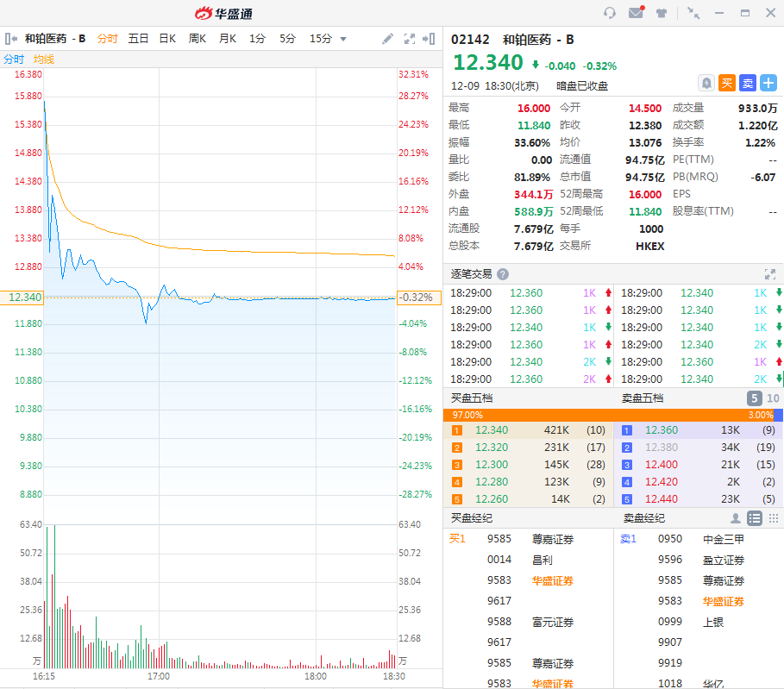Select the pencil drawing tool
Image resolution: width=784 pixels, height=689 pixels.
click(x=387, y=39)
